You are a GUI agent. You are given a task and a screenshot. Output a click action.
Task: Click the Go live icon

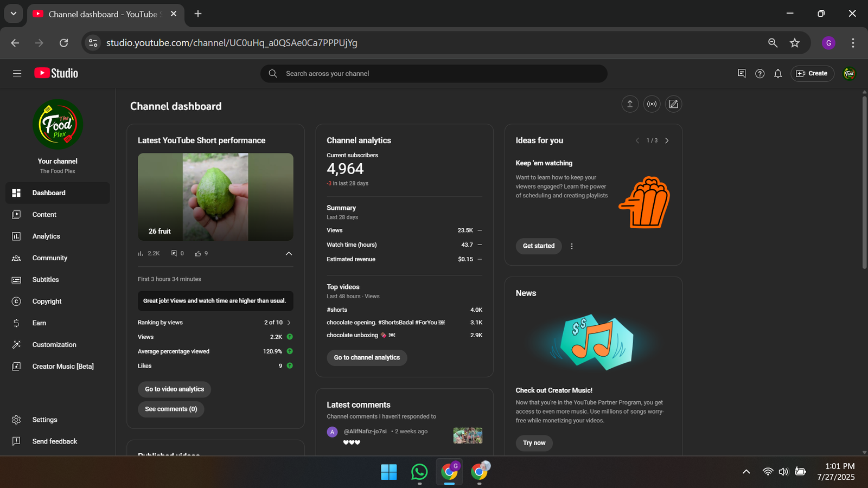click(x=652, y=104)
